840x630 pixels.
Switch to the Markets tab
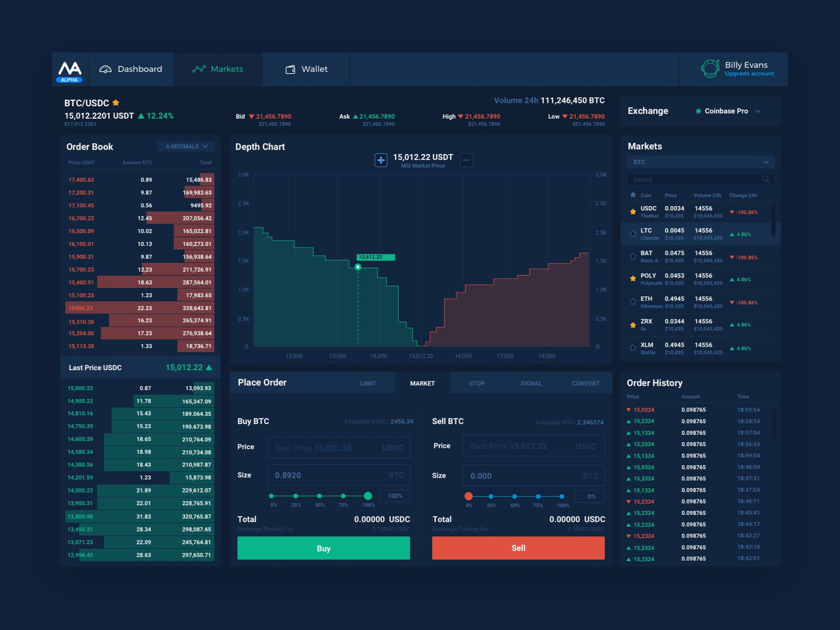(x=218, y=69)
